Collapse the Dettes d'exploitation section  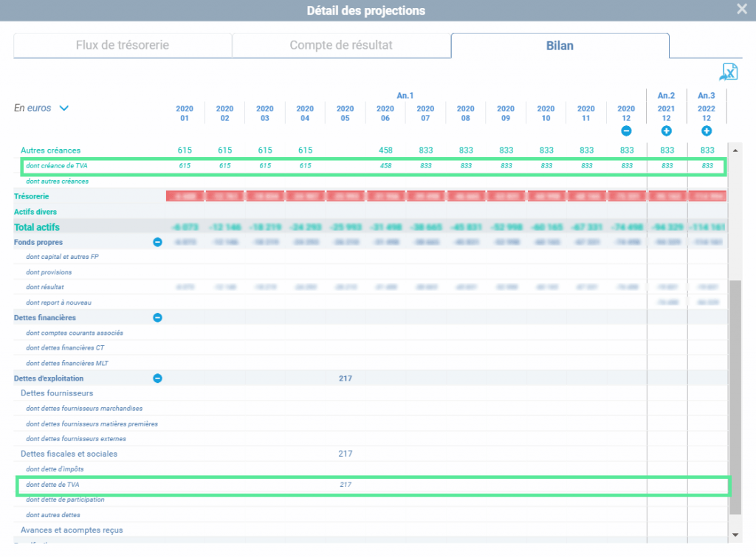click(x=157, y=378)
